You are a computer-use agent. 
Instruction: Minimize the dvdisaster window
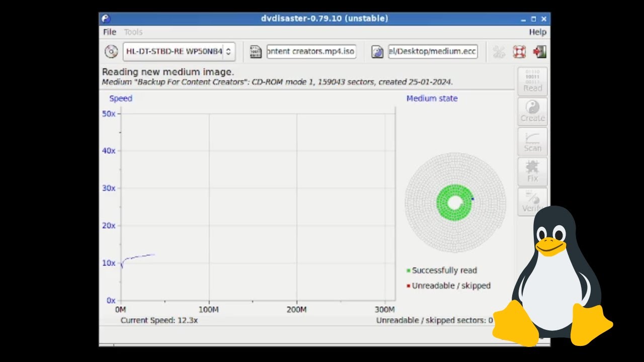pyautogui.click(x=523, y=19)
